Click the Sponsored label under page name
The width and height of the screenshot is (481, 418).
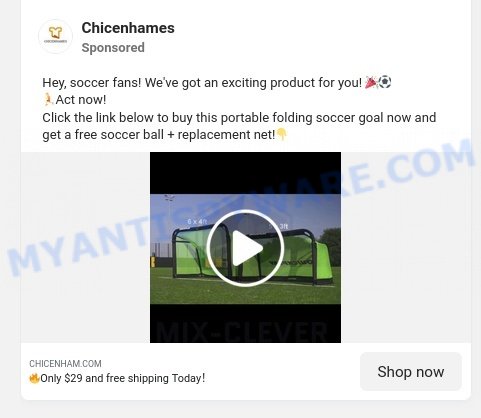[113, 48]
